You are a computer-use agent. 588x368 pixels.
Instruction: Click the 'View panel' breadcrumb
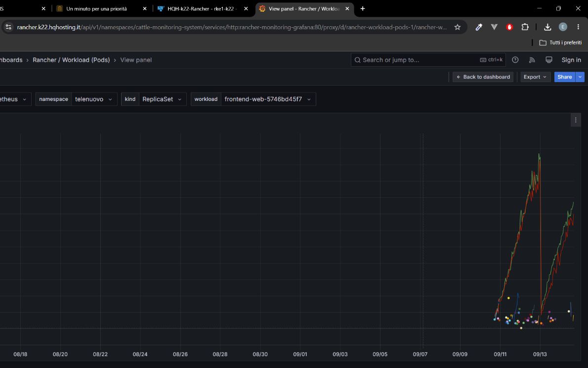click(x=136, y=60)
